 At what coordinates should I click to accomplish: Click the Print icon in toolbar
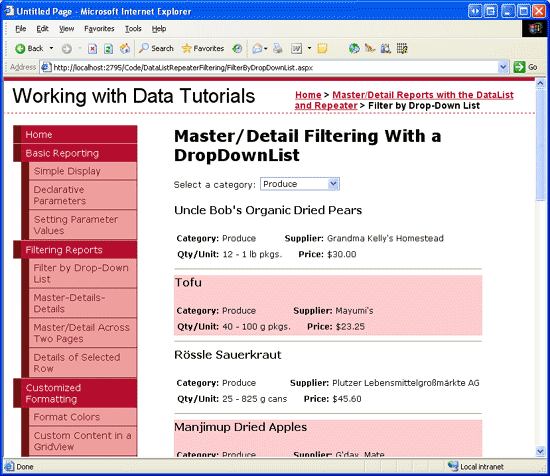(x=278, y=48)
